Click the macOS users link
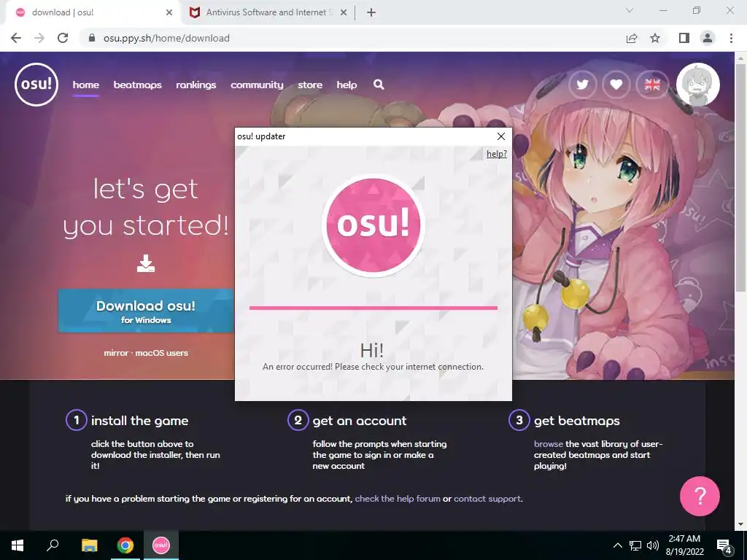The image size is (747, 560). pyautogui.click(x=161, y=353)
